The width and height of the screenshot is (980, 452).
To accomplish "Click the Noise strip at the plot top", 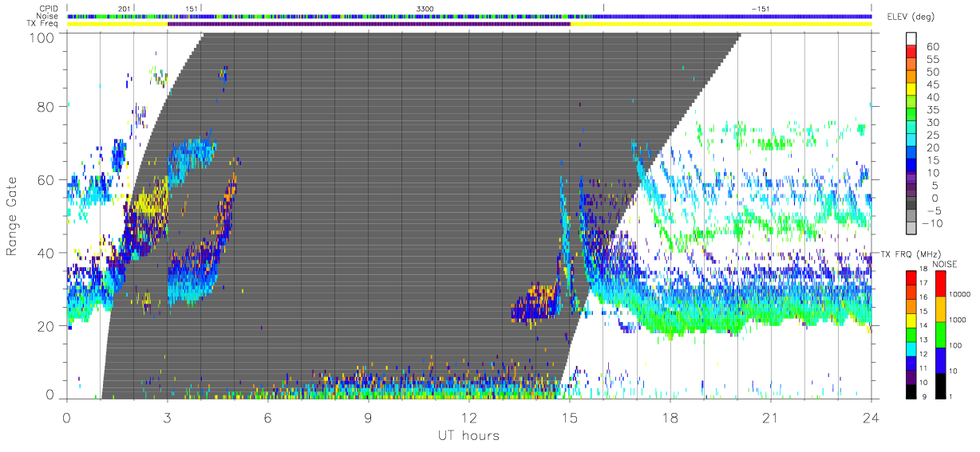I will [469, 16].
